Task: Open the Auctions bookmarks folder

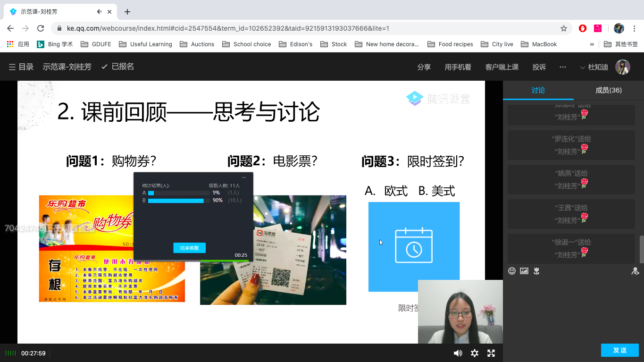Action: click(197, 44)
